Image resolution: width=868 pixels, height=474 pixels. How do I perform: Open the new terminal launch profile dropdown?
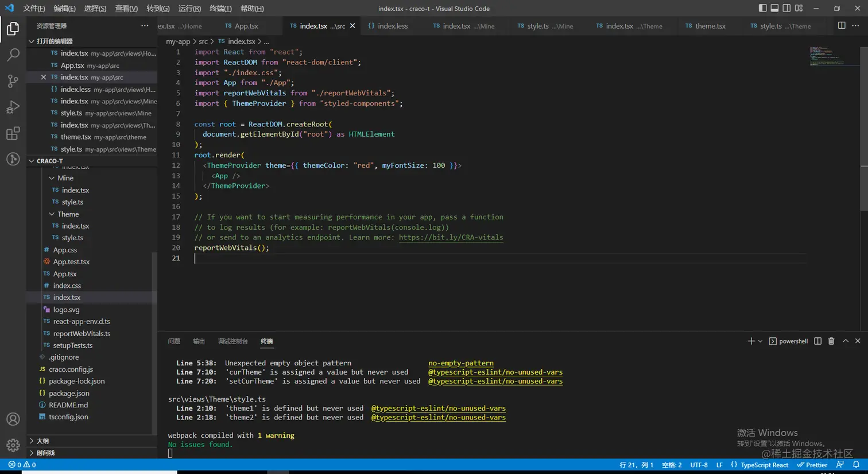pos(760,341)
